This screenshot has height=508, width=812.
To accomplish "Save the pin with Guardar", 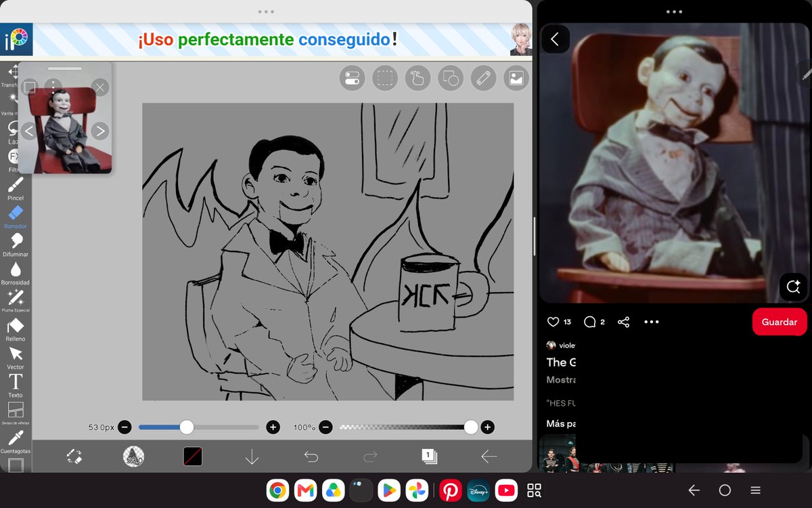I will [x=780, y=322].
